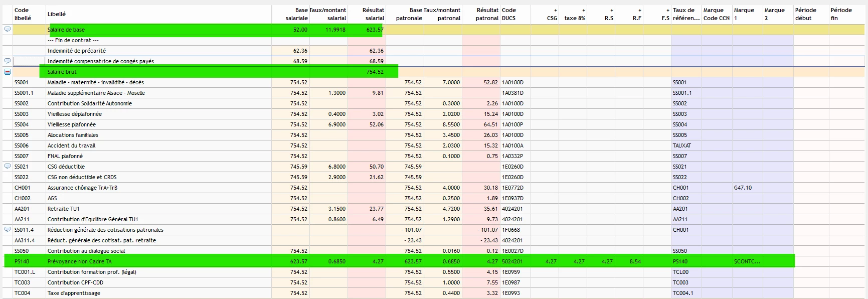Select the empty code cell for Indemnité compensatrice
This screenshot has width=868, height=299.
tap(29, 61)
